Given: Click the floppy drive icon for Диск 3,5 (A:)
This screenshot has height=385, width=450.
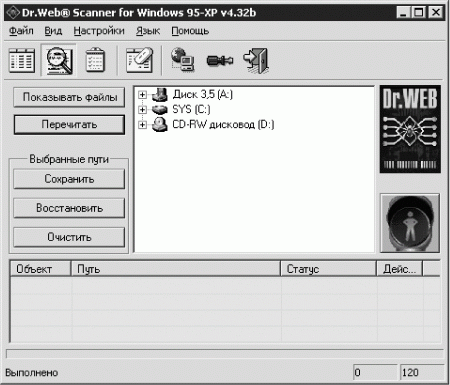Looking at the screenshot, I should (160, 95).
